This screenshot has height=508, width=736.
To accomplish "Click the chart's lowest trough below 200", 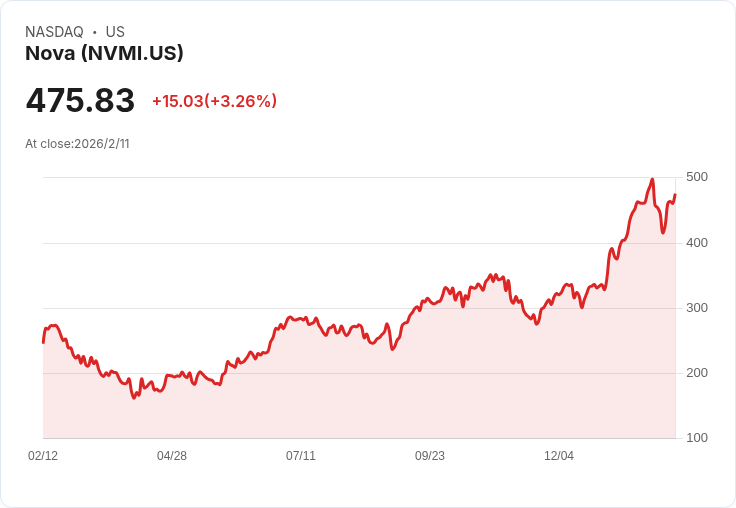I will [134, 398].
